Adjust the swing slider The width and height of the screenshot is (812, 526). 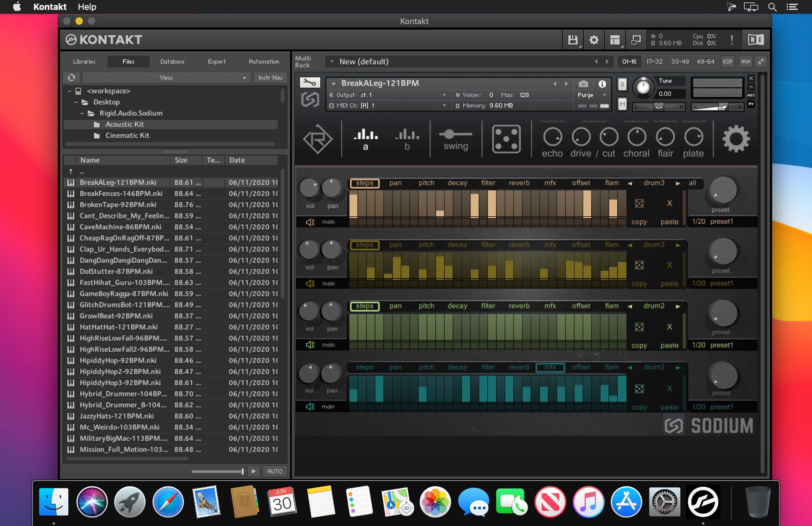[455, 134]
